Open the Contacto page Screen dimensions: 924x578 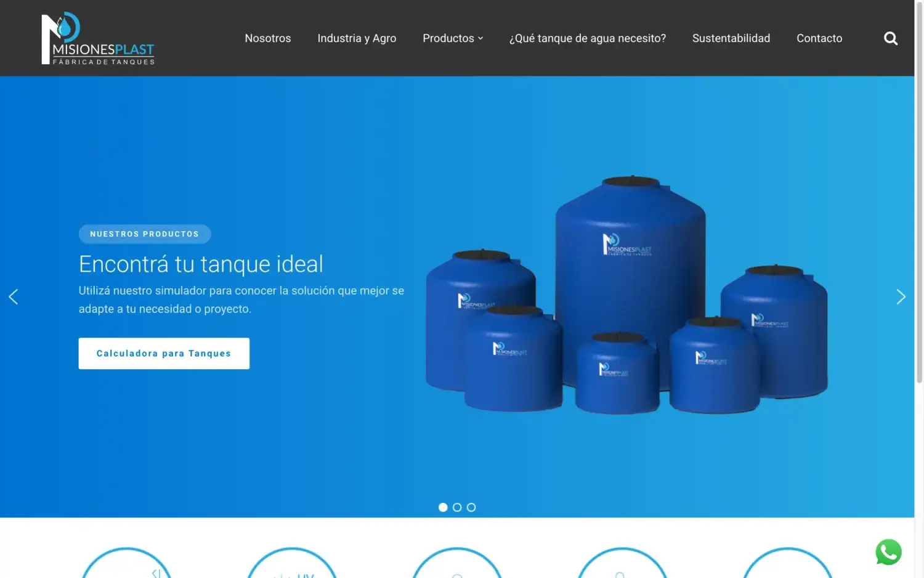click(819, 38)
